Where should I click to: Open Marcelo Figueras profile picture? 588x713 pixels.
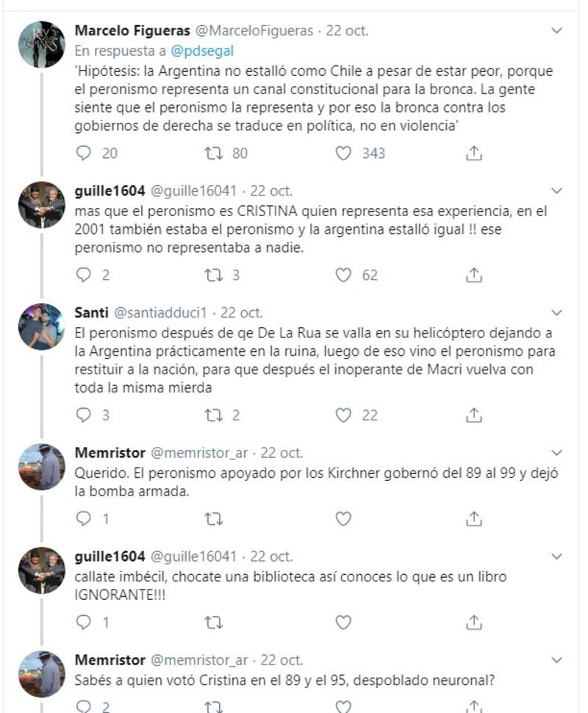tap(42, 45)
